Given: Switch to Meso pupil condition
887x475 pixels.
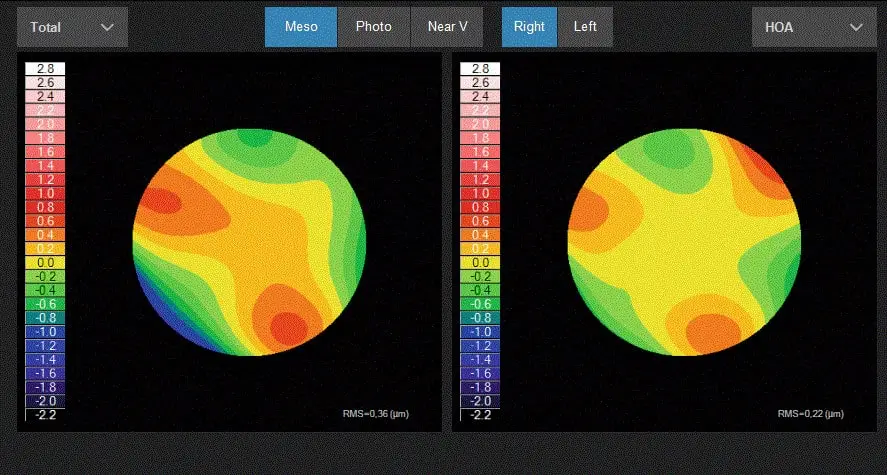Looking at the screenshot, I should pyautogui.click(x=301, y=27).
